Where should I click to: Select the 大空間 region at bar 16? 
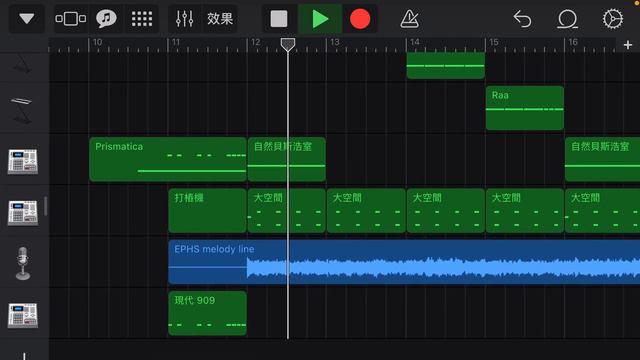(602, 211)
